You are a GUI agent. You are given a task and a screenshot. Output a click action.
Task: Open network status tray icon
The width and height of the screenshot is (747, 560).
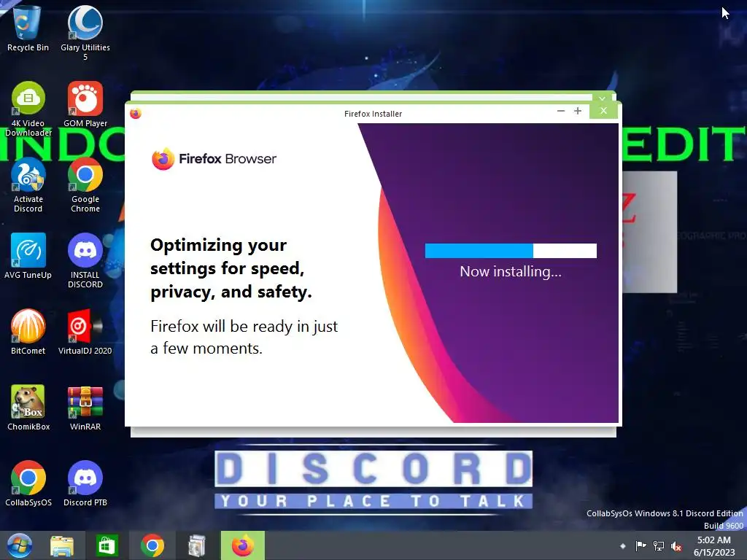pos(659,545)
